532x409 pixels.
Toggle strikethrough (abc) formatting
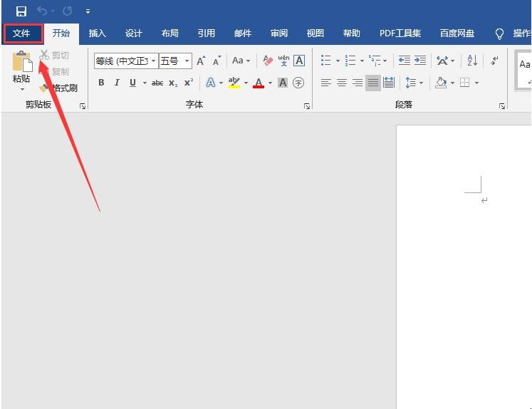157,83
